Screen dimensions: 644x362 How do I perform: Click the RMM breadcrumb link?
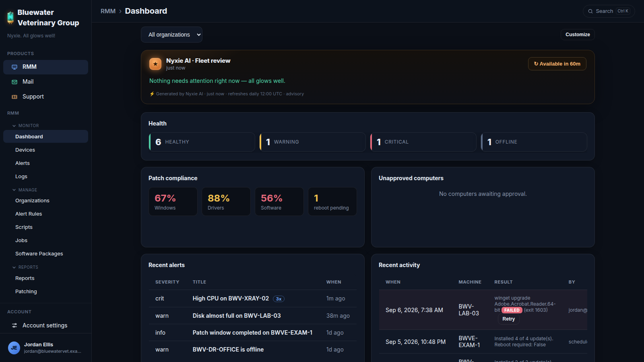(x=108, y=11)
